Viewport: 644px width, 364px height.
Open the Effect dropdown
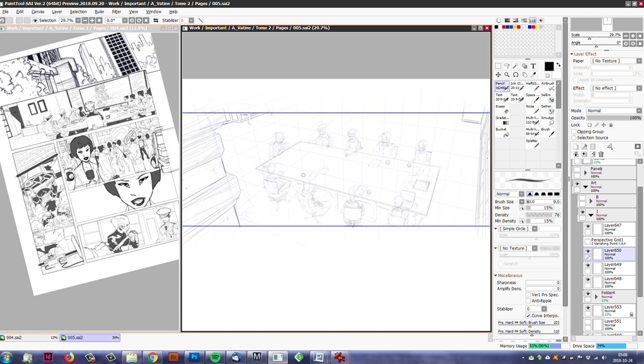(x=616, y=88)
